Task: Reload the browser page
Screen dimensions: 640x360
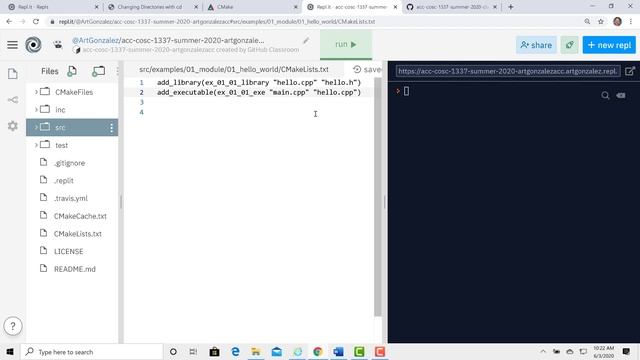Action: pyautogui.click(x=36, y=22)
